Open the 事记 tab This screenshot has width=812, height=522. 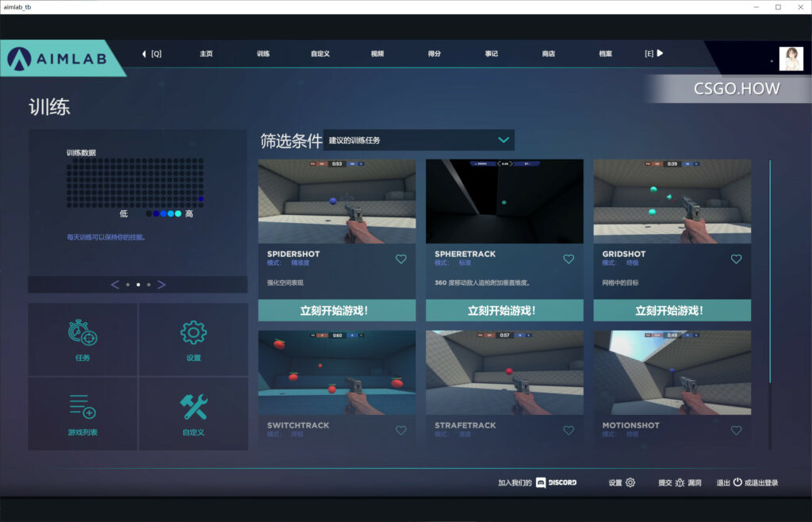pos(491,54)
